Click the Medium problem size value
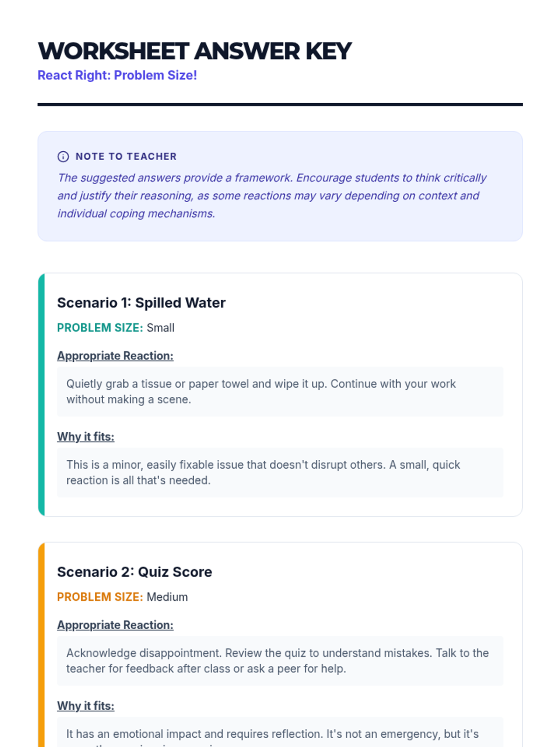The image size is (560, 747). [167, 597]
